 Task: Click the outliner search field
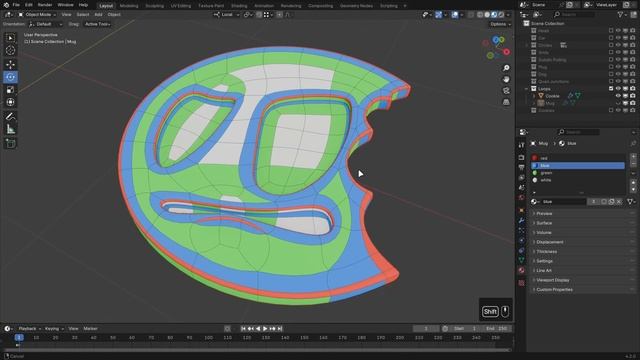[x=574, y=15]
